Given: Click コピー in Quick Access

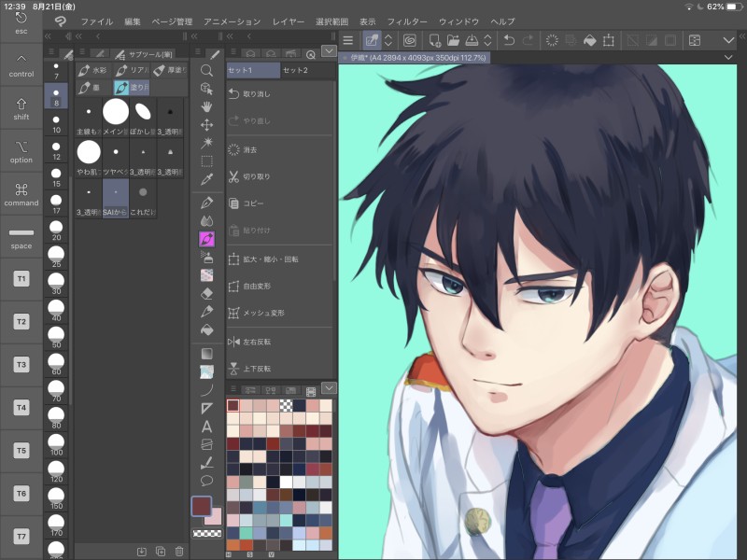Looking at the screenshot, I should tap(280, 203).
